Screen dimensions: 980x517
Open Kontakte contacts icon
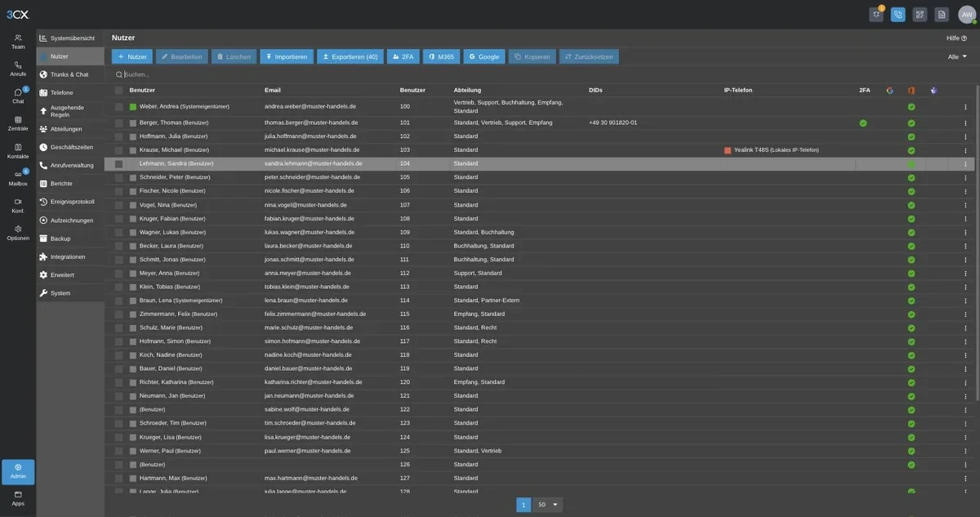pos(18,151)
